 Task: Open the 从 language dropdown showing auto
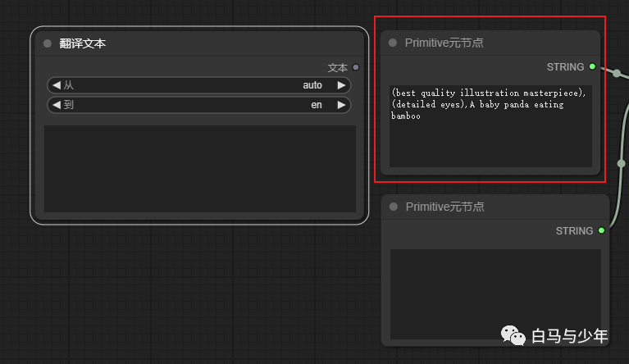pos(198,85)
